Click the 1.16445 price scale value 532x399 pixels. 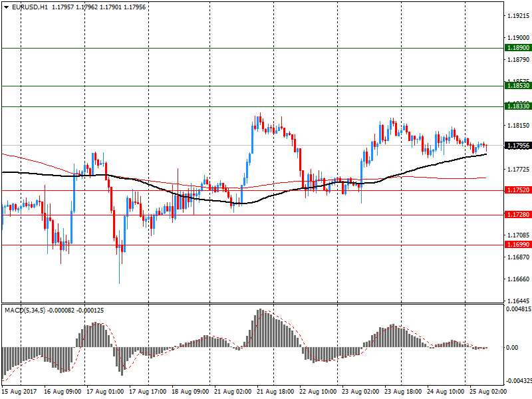(x=519, y=301)
